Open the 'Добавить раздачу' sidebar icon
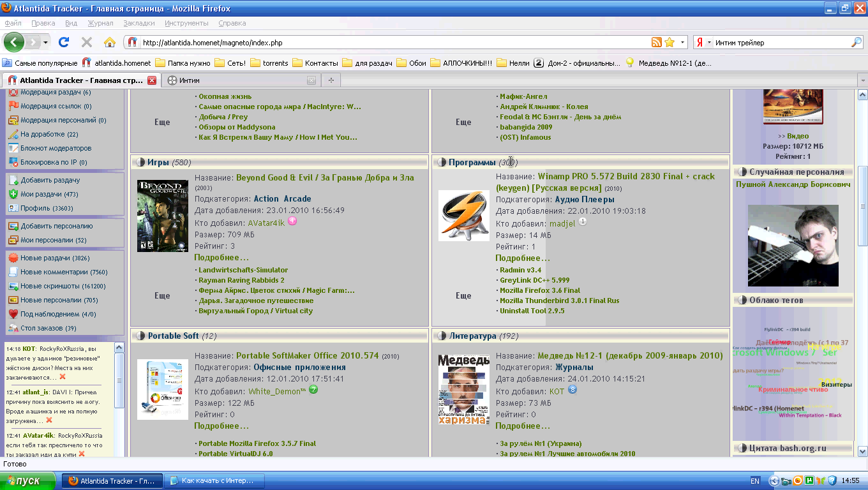Screen dimensions: 868x490 tap(13, 180)
